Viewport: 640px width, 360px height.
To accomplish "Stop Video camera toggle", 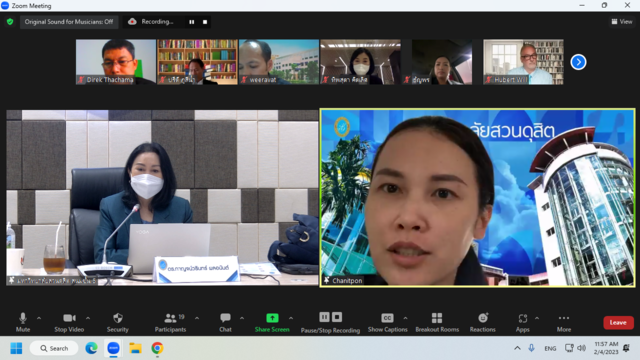I will 69,322.
